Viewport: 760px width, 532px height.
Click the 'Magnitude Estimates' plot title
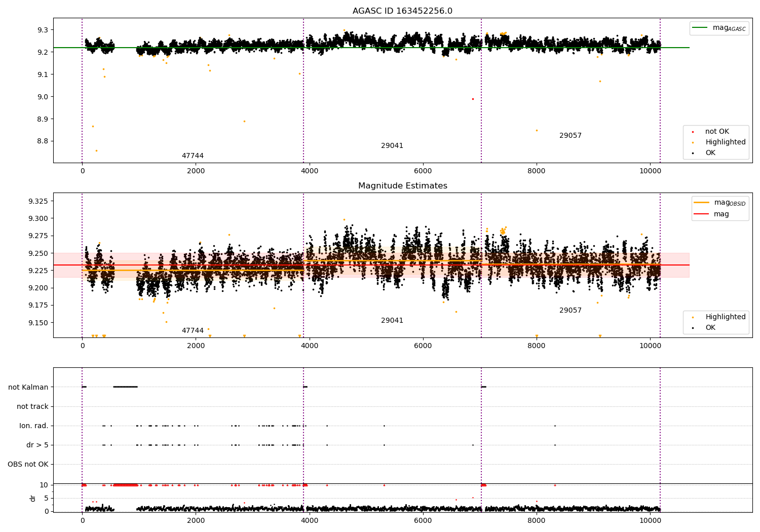tap(402, 186)
